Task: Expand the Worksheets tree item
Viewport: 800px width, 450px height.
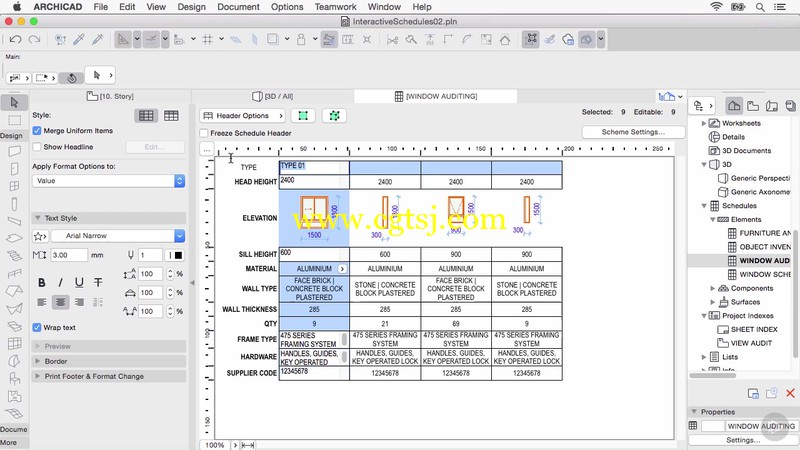Action: click(x=704, y=123)
